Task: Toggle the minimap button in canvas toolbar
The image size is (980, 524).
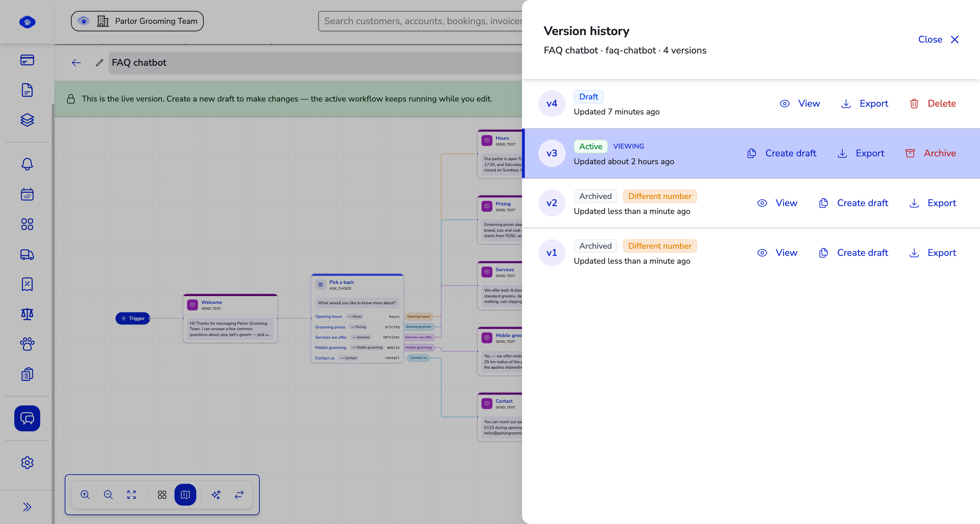Action: 185,495
